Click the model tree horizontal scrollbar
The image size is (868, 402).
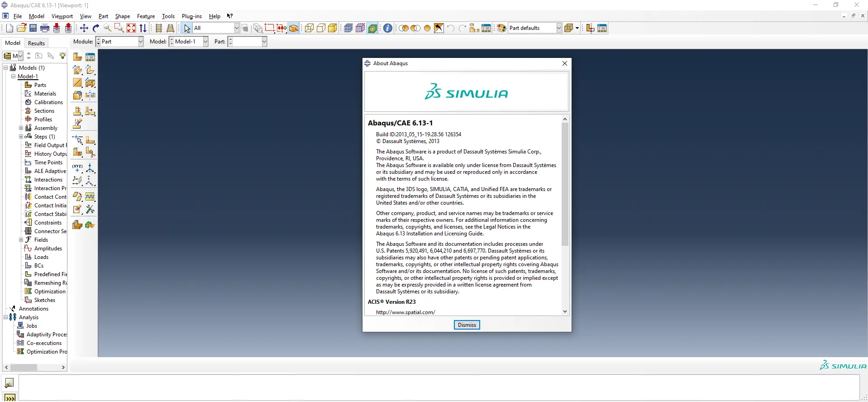24,368
